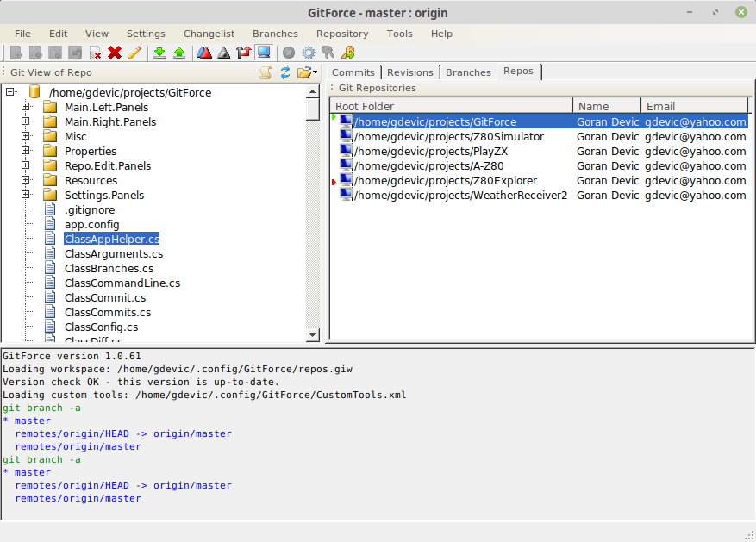Viewport: 756px width, 542px height.
Task: Select the A-Z80 repository row
Action: 540,166
